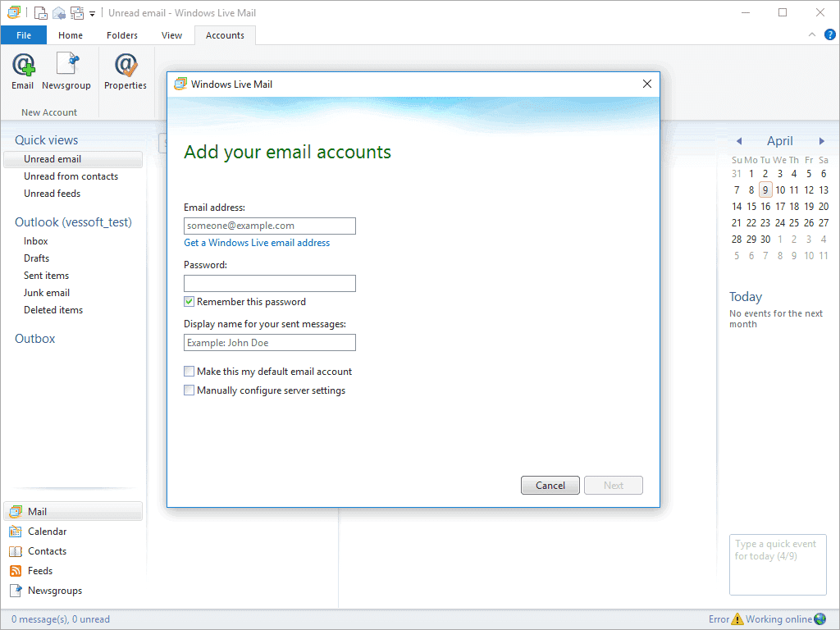Screen dimensions: 840x630
Task: Switch to the Folders ribbon tab
Action: tap(122, 35)
